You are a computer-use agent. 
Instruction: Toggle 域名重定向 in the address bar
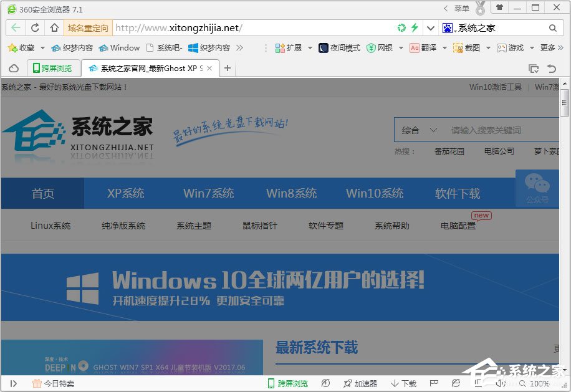tap(88, 28)
